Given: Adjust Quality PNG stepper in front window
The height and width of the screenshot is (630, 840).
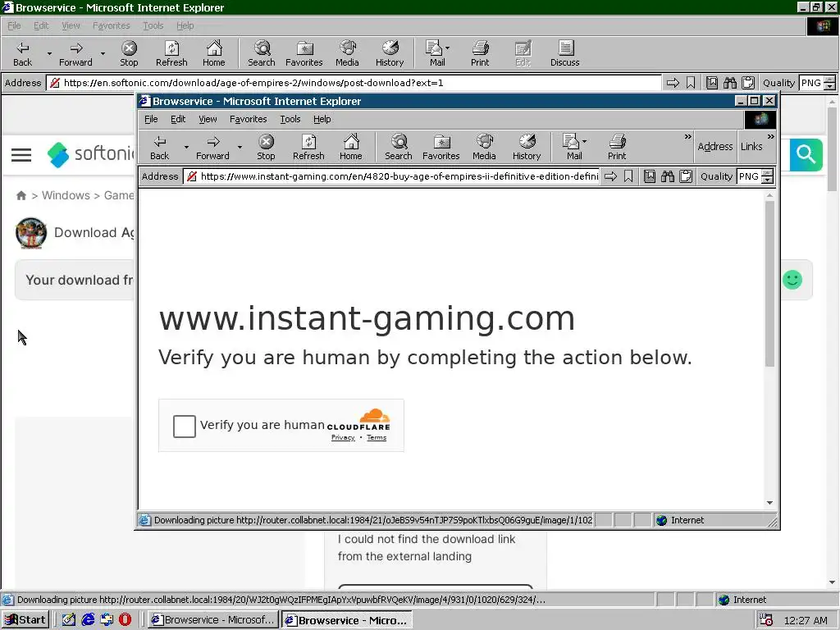Looking at the screenshot, I should click(x=768, y=176).
